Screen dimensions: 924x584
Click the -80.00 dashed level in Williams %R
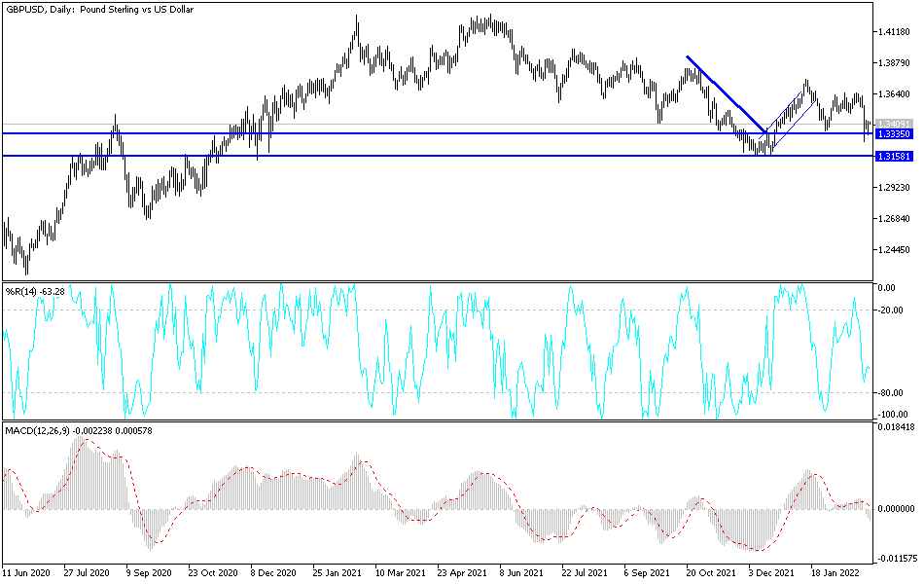point(438,394)
